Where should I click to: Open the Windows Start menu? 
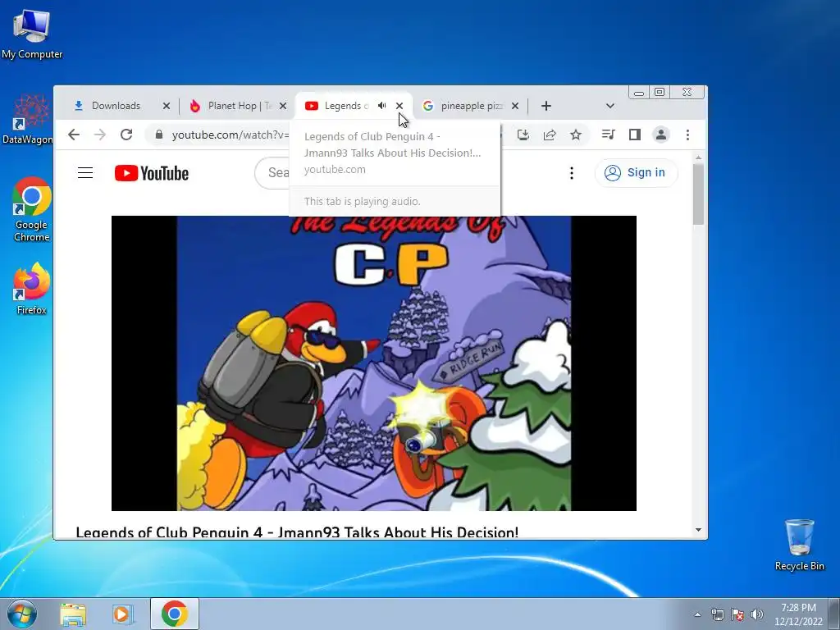click(21, 614)
